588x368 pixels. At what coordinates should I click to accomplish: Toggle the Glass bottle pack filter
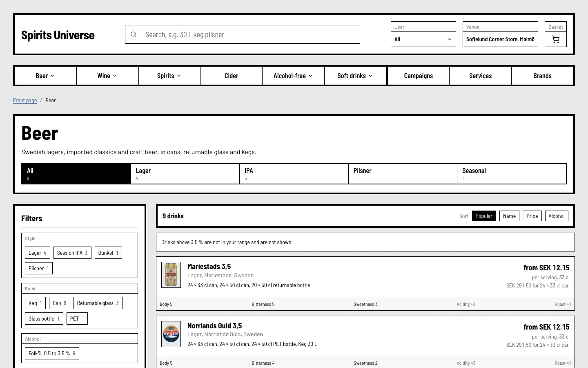point(44,319)
